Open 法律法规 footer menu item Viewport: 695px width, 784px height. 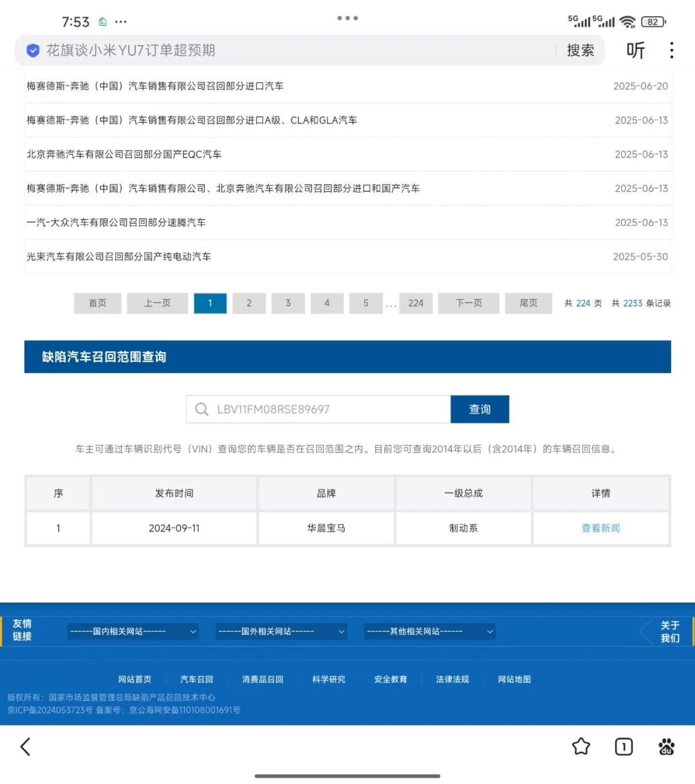452,679
